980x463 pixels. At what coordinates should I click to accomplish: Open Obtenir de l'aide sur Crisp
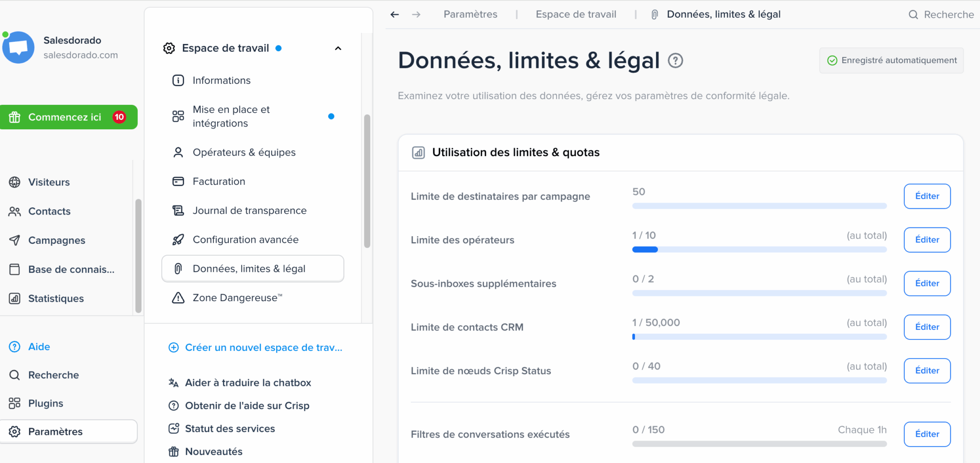[x=239, y=406]
